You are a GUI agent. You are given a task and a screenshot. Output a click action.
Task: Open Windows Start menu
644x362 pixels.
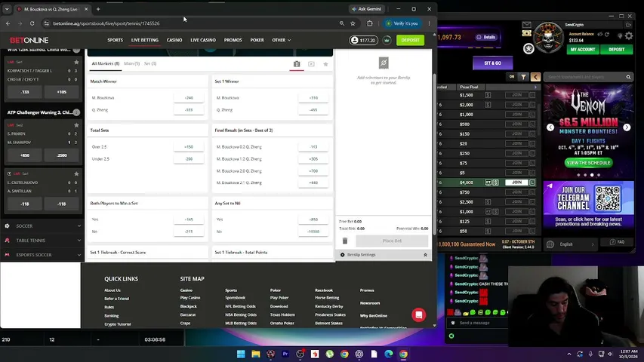click(x=241, y=354)
